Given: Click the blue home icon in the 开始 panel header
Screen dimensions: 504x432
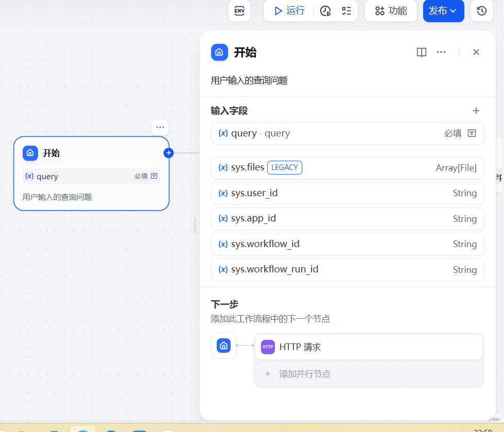Looking at the screenshot, I should 219,52.
